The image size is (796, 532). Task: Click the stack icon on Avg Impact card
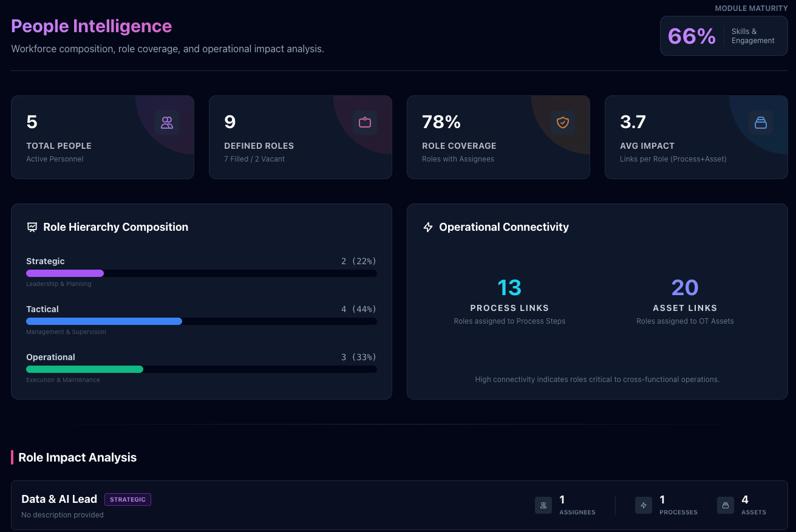click(x=761, y=123)
